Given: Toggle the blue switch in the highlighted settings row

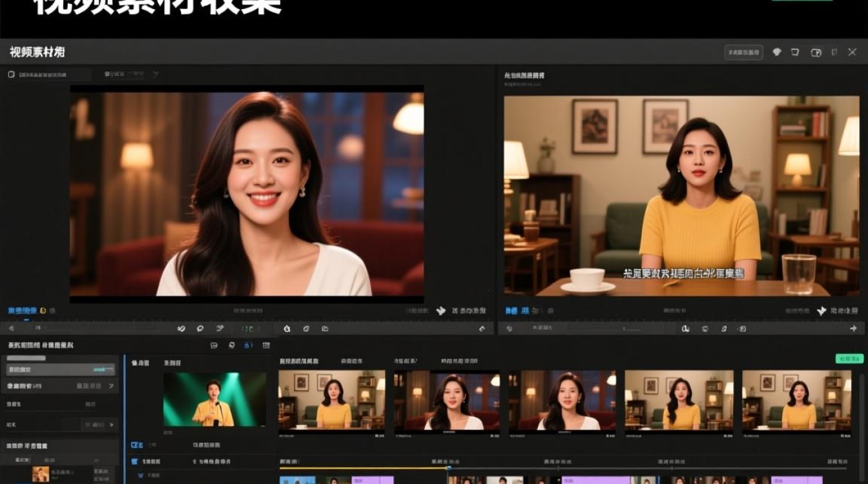Looking at the screenshot, I should pos(103,370).
